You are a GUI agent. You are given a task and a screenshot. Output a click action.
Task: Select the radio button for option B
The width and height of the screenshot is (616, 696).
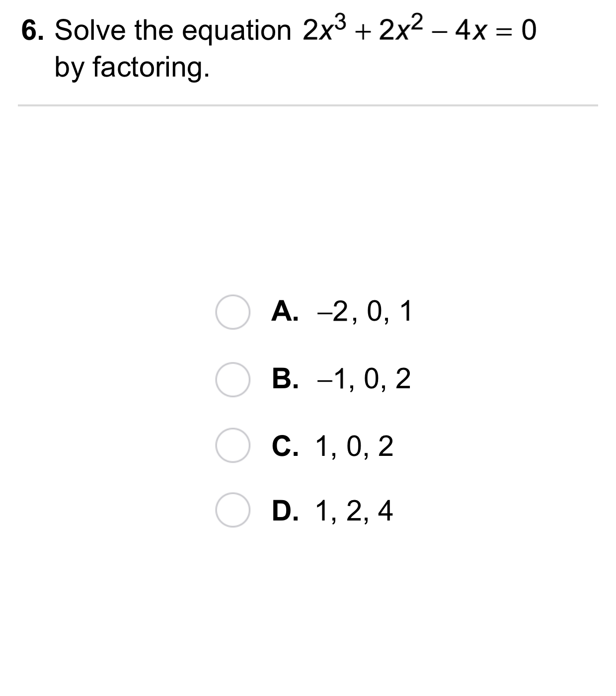coord(232,379)
